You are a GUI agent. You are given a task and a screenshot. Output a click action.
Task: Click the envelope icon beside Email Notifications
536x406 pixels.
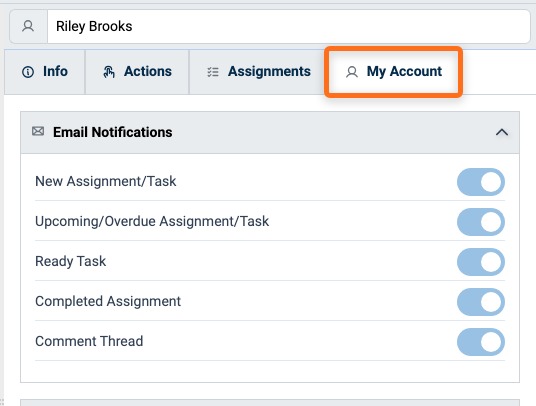click(38, 131)
